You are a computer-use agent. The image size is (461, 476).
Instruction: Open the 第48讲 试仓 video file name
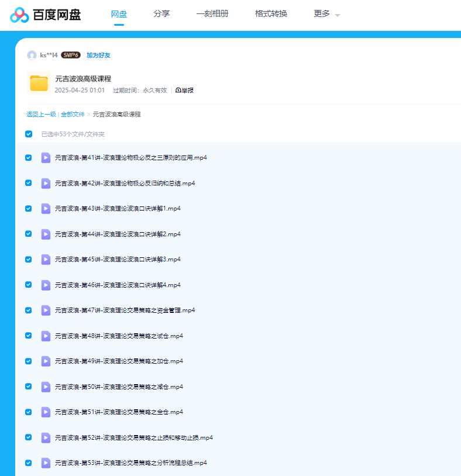tap(119, 336)
